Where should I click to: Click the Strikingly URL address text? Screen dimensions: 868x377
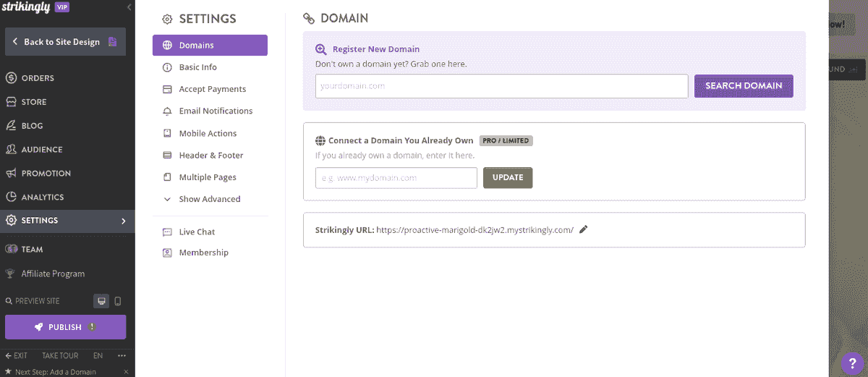tap(475, 230)
